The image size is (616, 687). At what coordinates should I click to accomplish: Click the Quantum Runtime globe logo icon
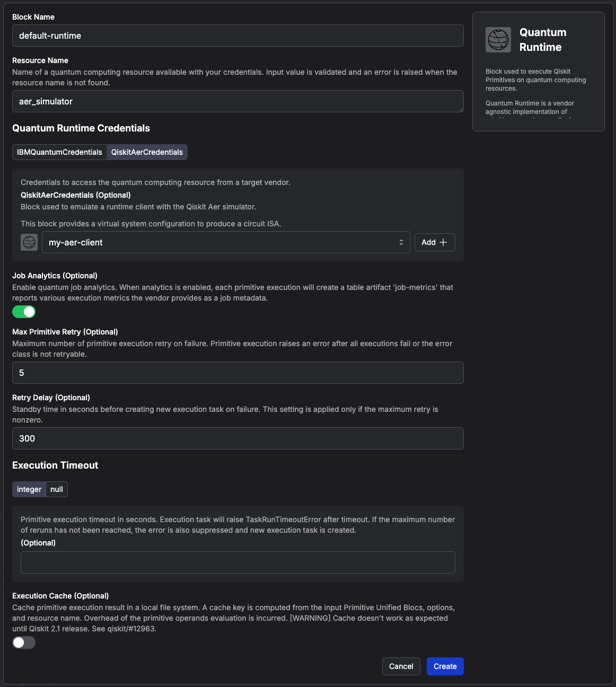point(498,40)
